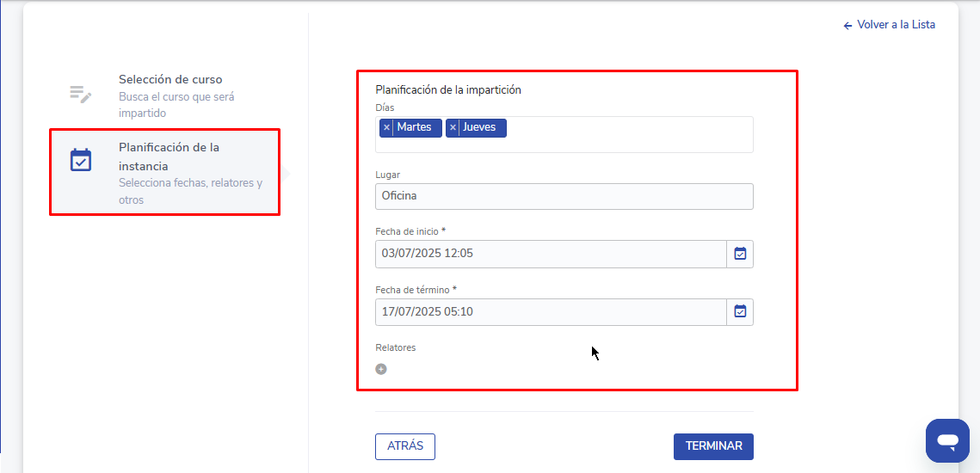The image size is (980, 473).
Task: Click the calendar-check icon for Planificación step
Action: 80,160
